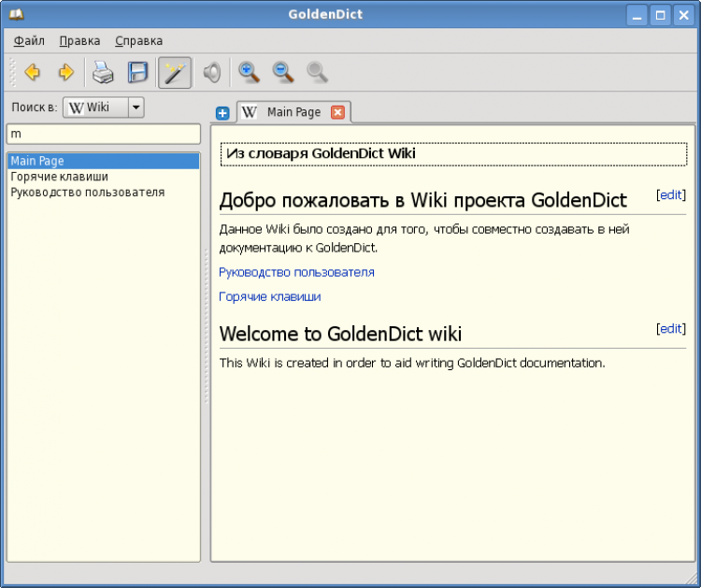The height and width of the screenshot is (588, 701).
Task: Select 'Main Page' in the word list
Action: click(x=103, y=161)
